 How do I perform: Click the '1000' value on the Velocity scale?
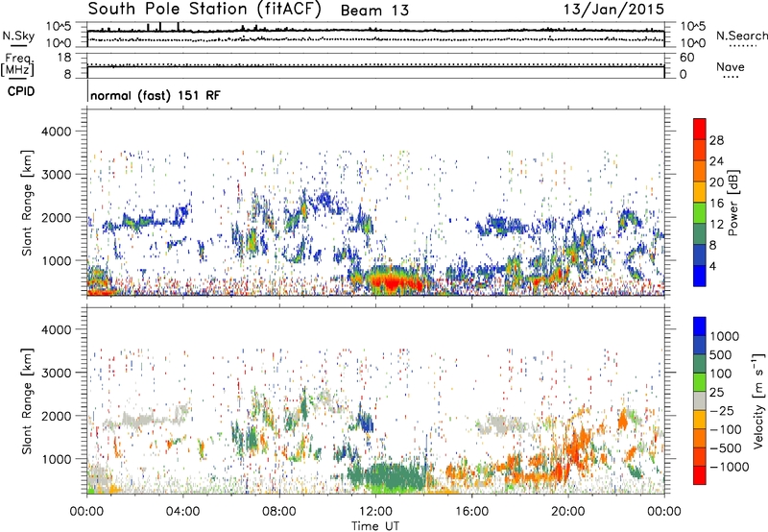click(x=725, y=336)
